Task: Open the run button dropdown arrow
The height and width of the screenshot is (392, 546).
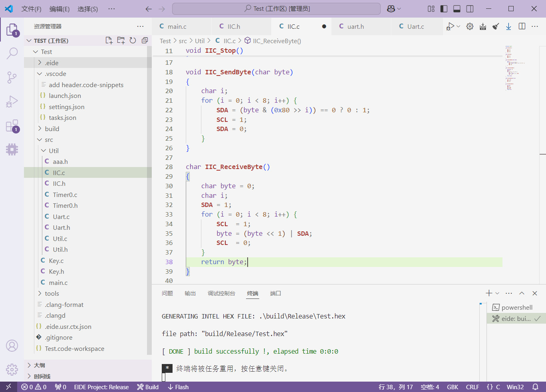Action: [459, 26]
